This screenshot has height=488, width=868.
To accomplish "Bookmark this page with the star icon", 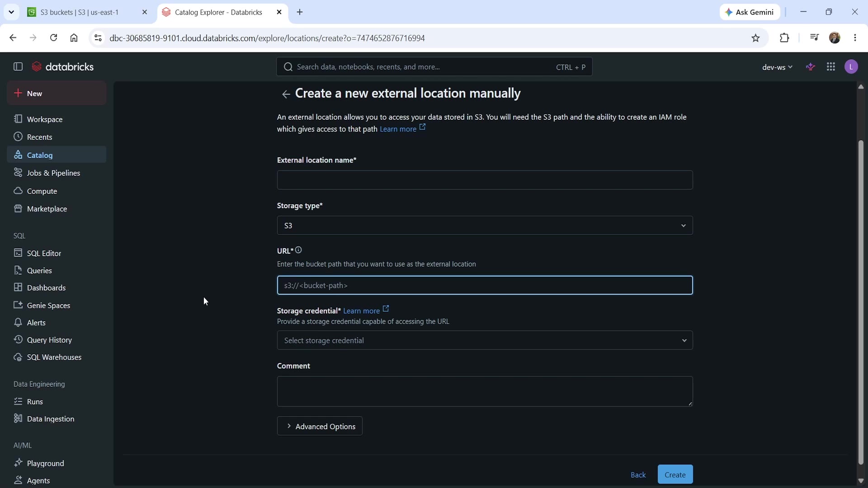I will point(755,38).
